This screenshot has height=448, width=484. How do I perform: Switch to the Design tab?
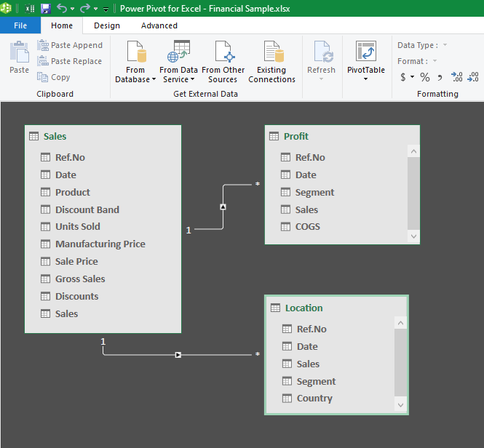click(x=107, y=25)
